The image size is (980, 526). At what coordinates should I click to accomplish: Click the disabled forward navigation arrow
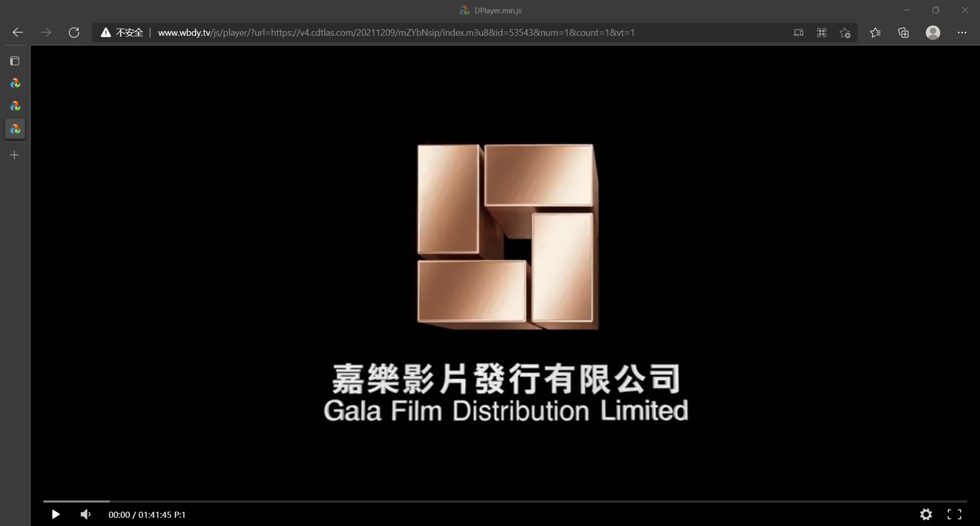(46, 33)
